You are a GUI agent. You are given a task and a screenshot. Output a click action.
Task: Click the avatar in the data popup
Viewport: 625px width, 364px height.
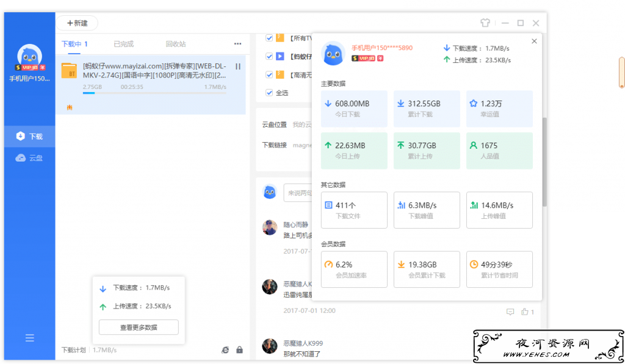coord(333,54)
